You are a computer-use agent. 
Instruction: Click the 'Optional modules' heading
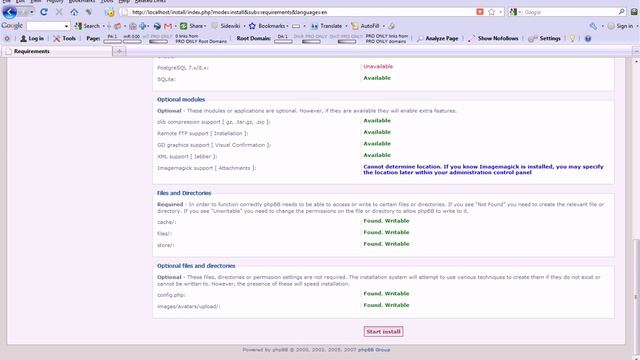(181, 100)
